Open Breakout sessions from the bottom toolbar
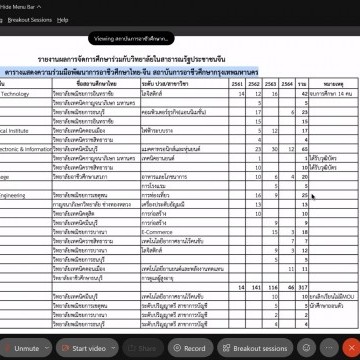The height and width of the screenshot is (360, 360). pyautogui.click(x=255, y=348)
